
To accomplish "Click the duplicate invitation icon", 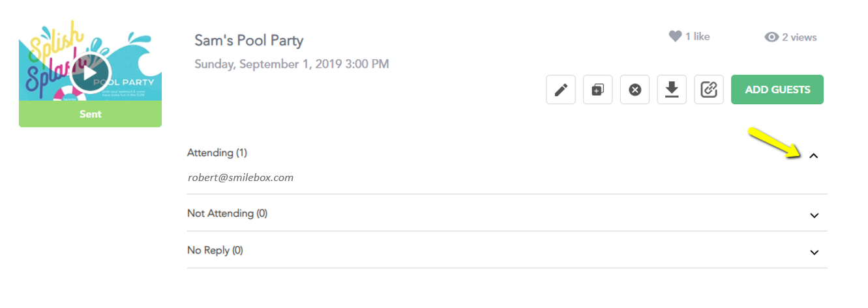I will click(x=597, y=90).
